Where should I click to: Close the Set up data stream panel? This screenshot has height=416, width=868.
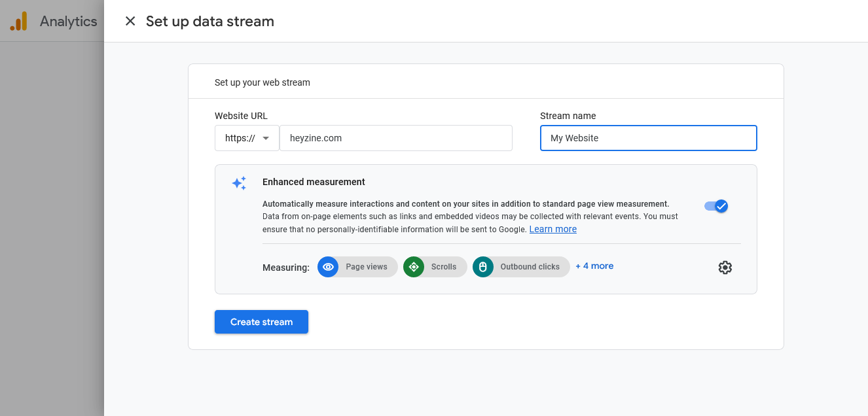tap(130, 21)
